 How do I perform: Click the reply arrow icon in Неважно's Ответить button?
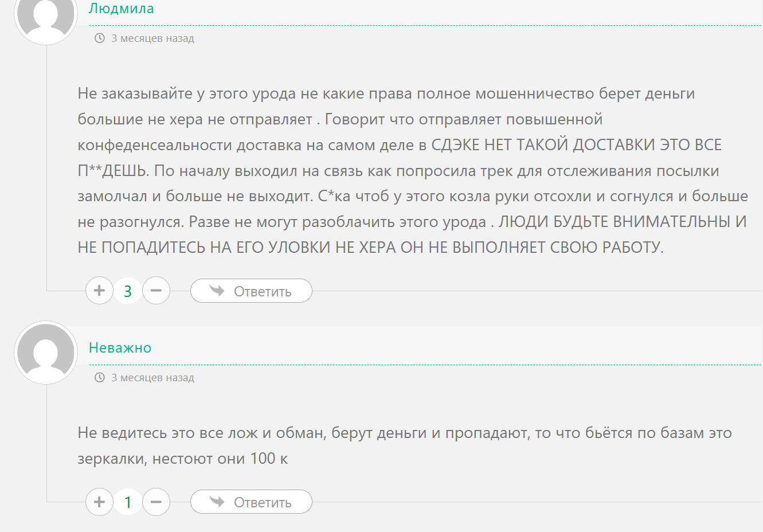(216, 502)
